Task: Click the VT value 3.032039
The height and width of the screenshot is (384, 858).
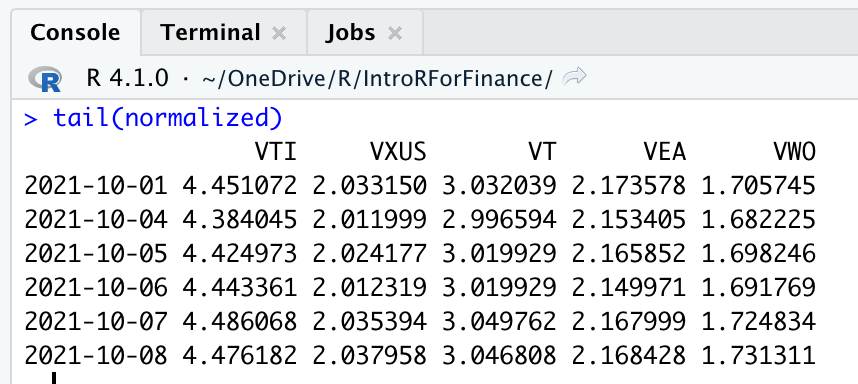Action: pyautogui.click(x=499, y=186)
